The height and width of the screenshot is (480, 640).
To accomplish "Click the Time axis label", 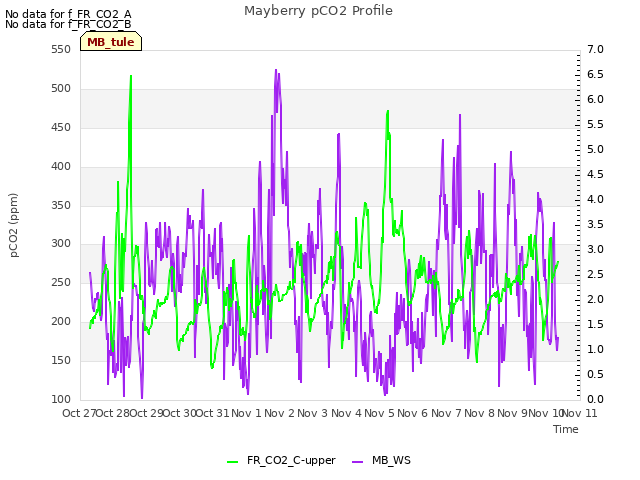I will click(x=566, y=429).
